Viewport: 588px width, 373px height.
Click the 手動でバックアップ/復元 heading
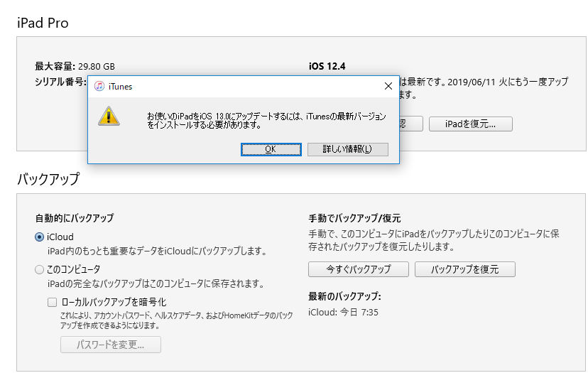[x=354, y=218]
